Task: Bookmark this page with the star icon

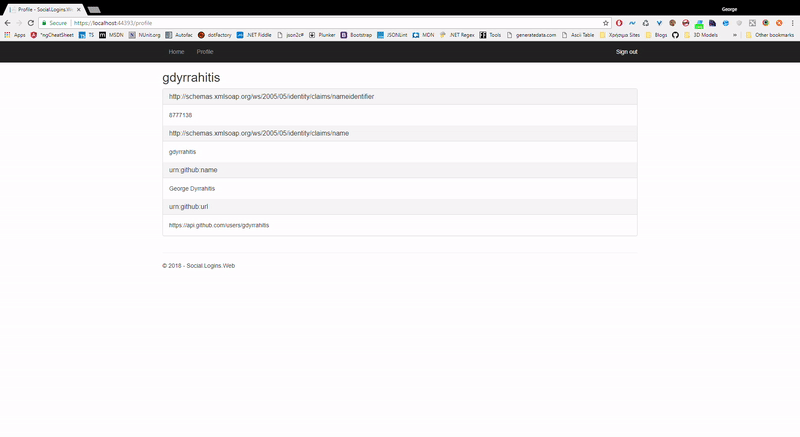Action: [606, 23]
